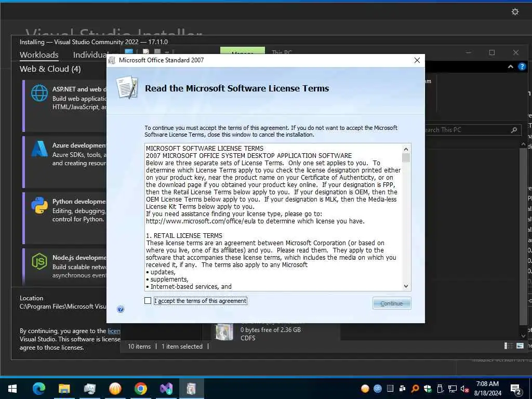532x399 pixels.
Task: Close the Microsoft Office Standard 2007 dialog
Action: pos(417,60)
